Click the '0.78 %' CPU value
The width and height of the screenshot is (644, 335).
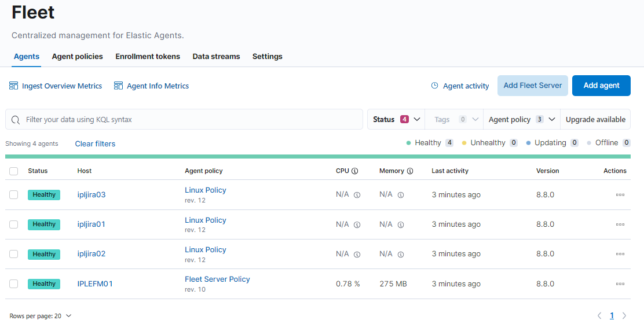click(348, 284)
